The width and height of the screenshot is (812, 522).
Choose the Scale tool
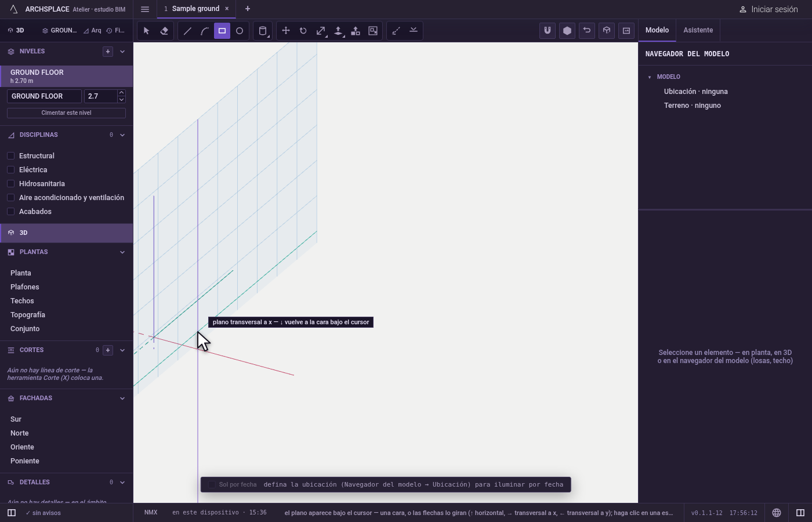pos(321,31)
